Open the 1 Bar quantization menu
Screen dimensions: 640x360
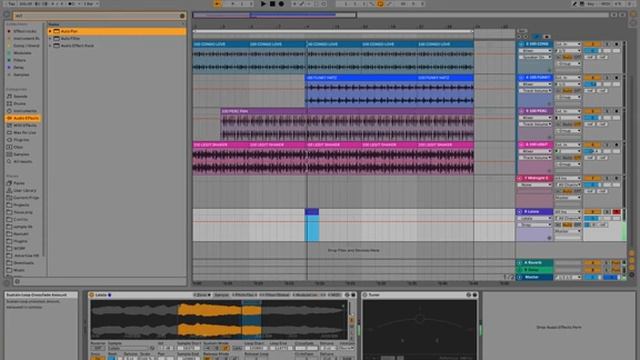(91, 4)
